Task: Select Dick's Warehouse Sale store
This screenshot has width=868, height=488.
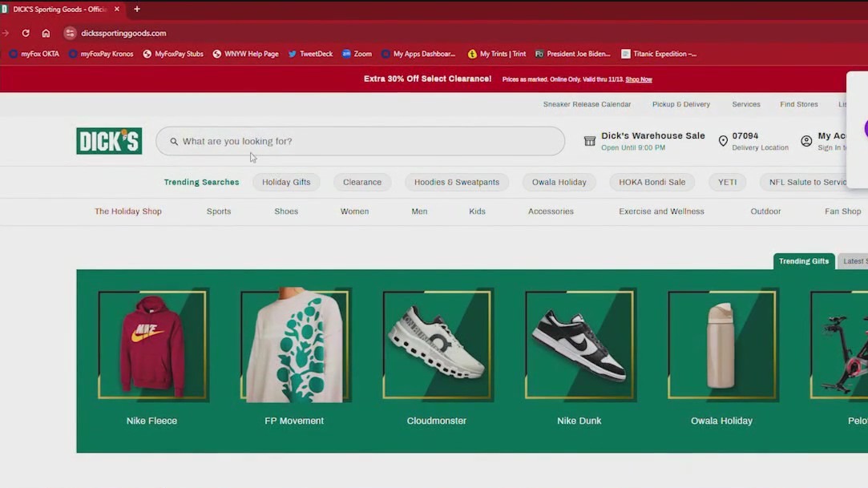Action: pos(653,141)
